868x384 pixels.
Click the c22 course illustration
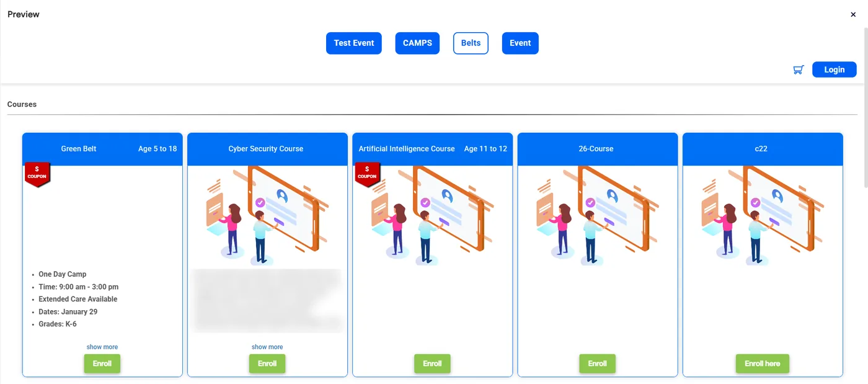click(763, 216)
